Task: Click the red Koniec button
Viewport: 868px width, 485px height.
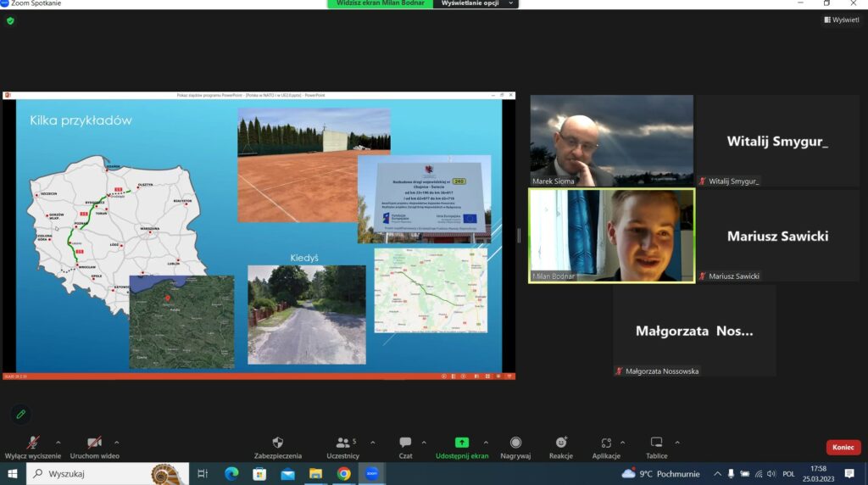Action: point(843,447)
